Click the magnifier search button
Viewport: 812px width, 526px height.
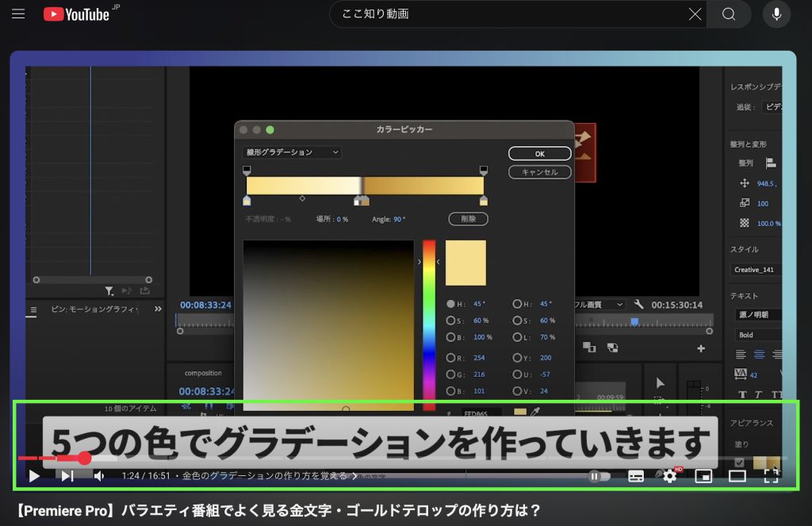[729, 14]
